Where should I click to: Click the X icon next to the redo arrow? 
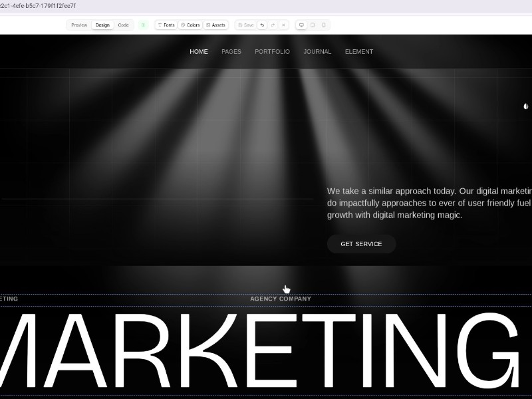click(x=283, y=25)
